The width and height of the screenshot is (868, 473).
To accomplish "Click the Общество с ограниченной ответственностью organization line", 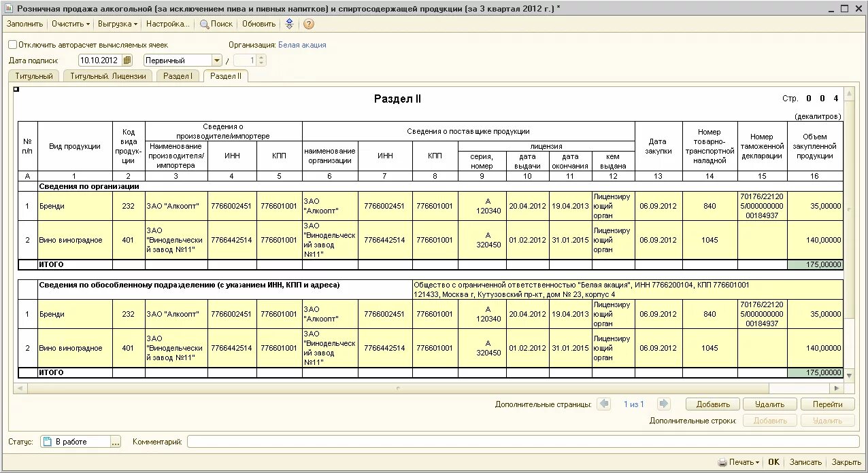I will (x=582, y=285).
